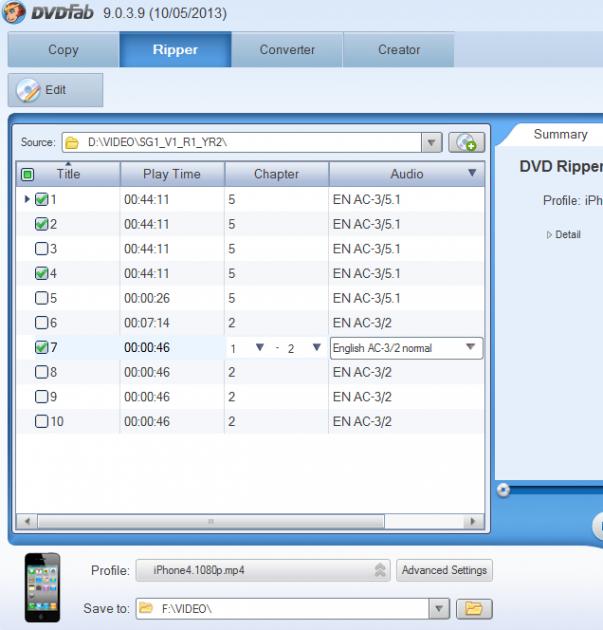The image size is (603, 630).
Task: Select the Ripper tab
Action: [x=175, y=49]
